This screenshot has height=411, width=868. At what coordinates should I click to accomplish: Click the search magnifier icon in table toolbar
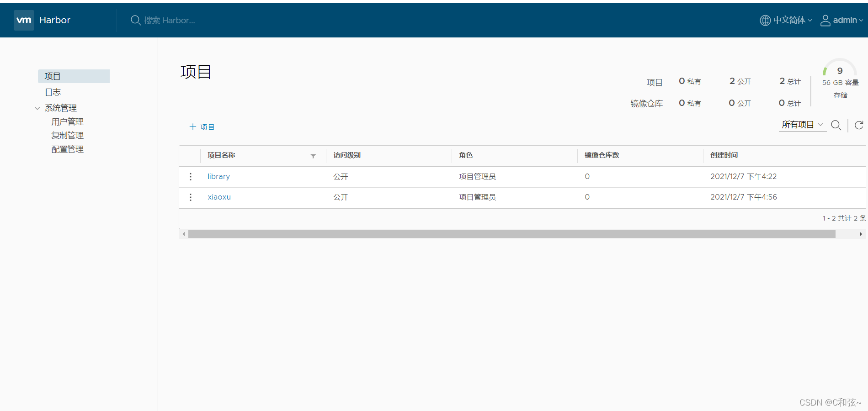tap(836, 125)
